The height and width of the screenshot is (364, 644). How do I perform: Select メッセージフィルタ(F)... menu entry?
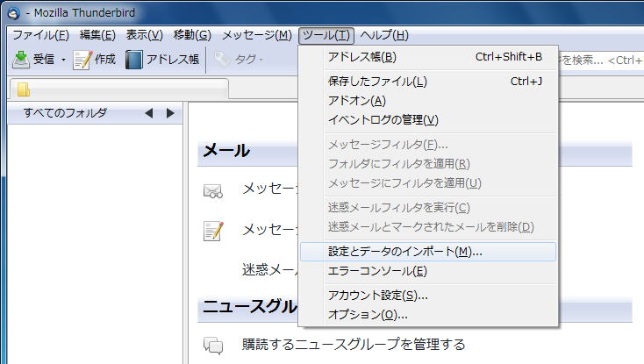(x=428, y=145)
